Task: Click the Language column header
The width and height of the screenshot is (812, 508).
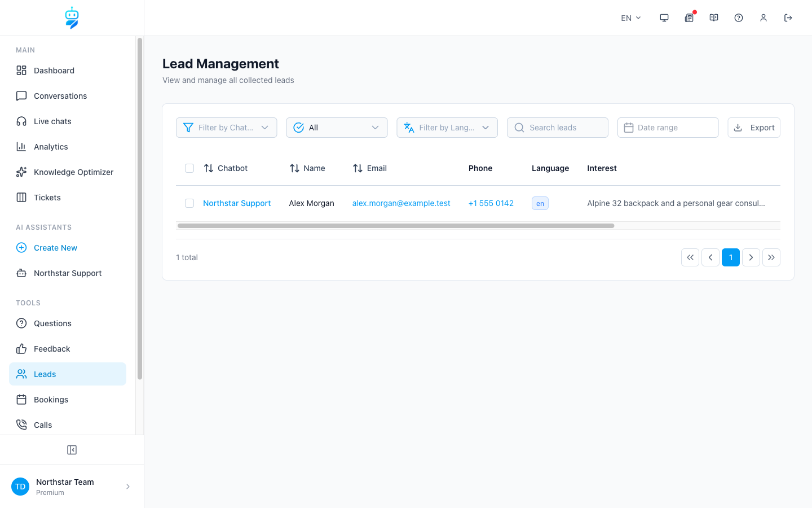Action: (550, 168)
